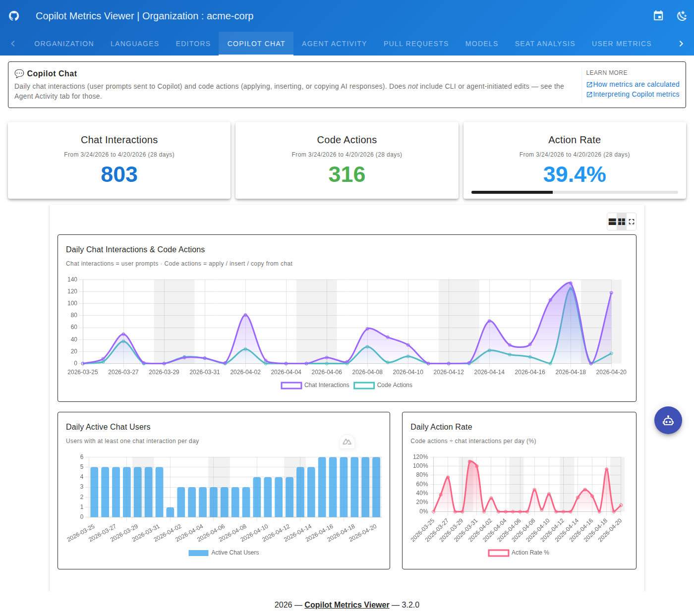Click teal Code Actions legend swatch
Viewport: 694px width, 616px height.
pyautogui.click(x=364, y=386)
